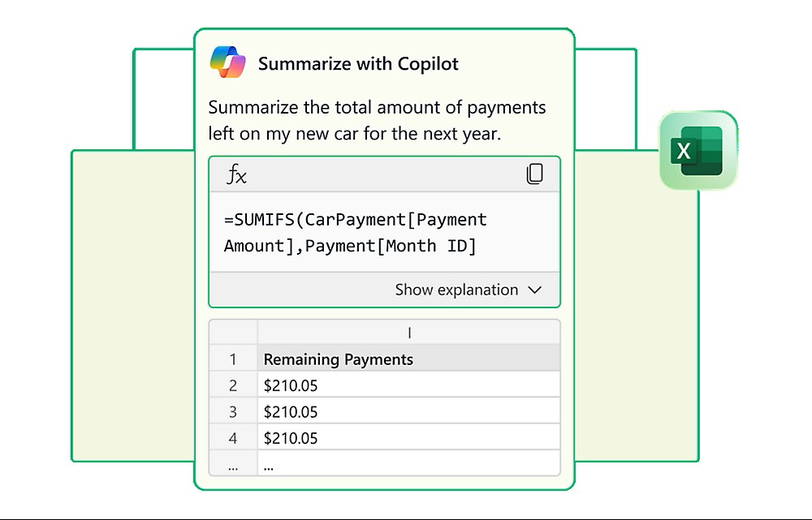Copy the formula with the clipboard icon
Image resolution: width=812 pixels, height=520 pixels.
pos(534,174)
